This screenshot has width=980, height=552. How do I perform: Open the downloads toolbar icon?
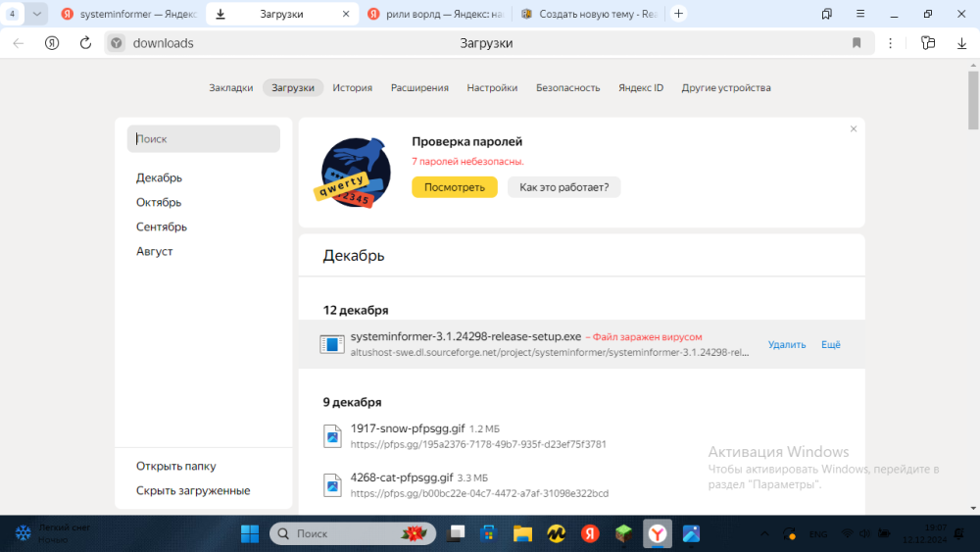coord(962,43)
